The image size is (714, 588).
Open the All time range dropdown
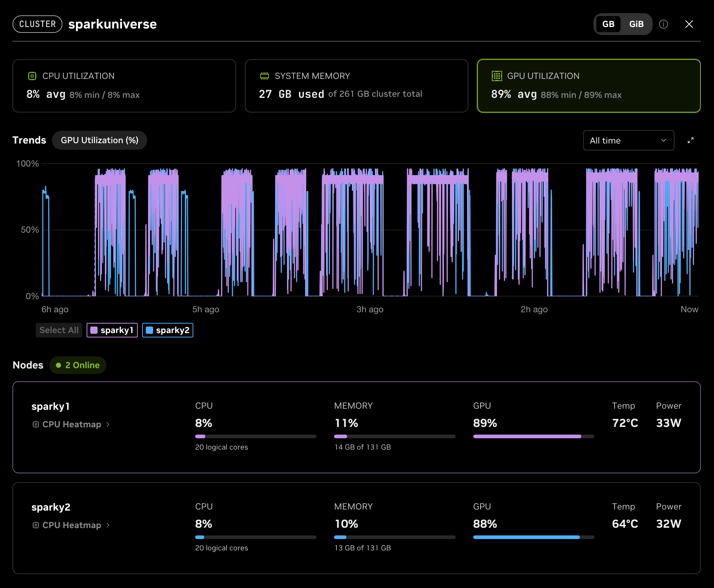click(x=629, y=140)
